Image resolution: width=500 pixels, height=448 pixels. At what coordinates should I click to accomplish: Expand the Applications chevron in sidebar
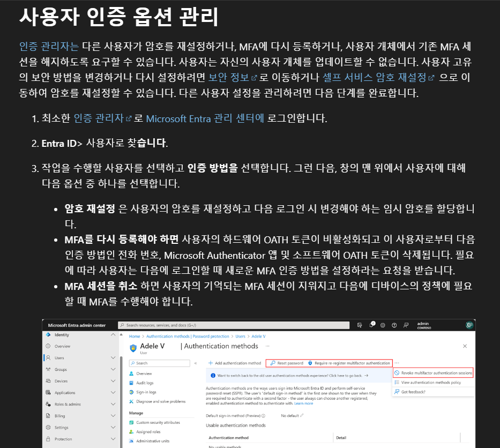[113, 392]
